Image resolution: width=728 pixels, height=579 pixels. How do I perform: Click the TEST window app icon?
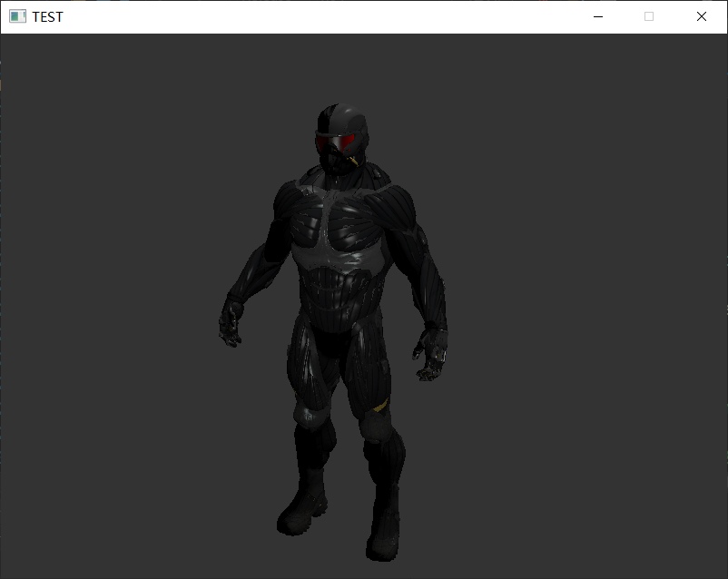coord(17,16)
